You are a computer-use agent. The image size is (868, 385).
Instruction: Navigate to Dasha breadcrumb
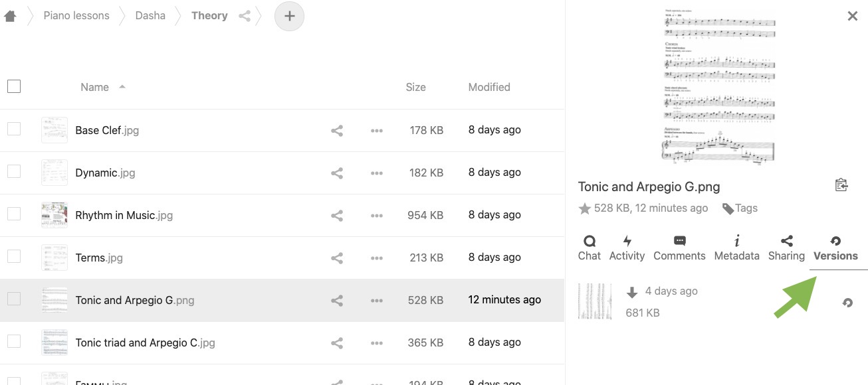pos(150,16)
